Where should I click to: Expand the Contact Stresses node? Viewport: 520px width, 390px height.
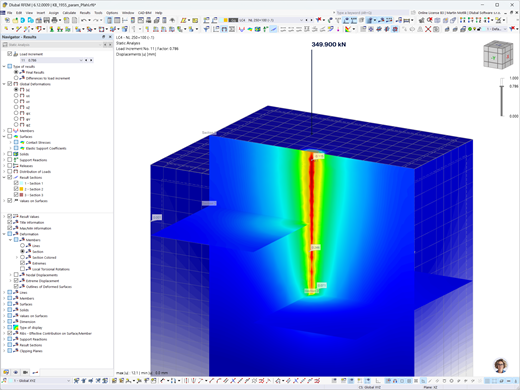10,142
